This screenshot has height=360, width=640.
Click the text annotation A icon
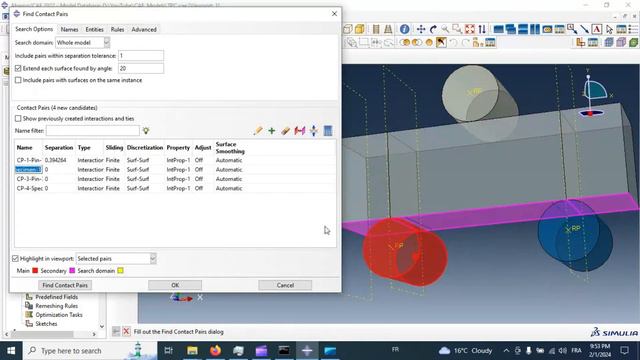point(597,29)
